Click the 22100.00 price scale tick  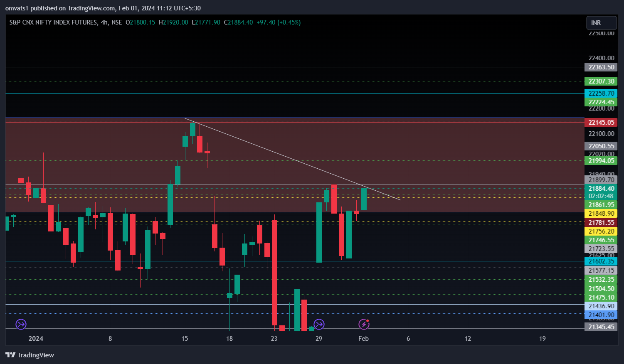pyautogui.click(x=601, y=134)
